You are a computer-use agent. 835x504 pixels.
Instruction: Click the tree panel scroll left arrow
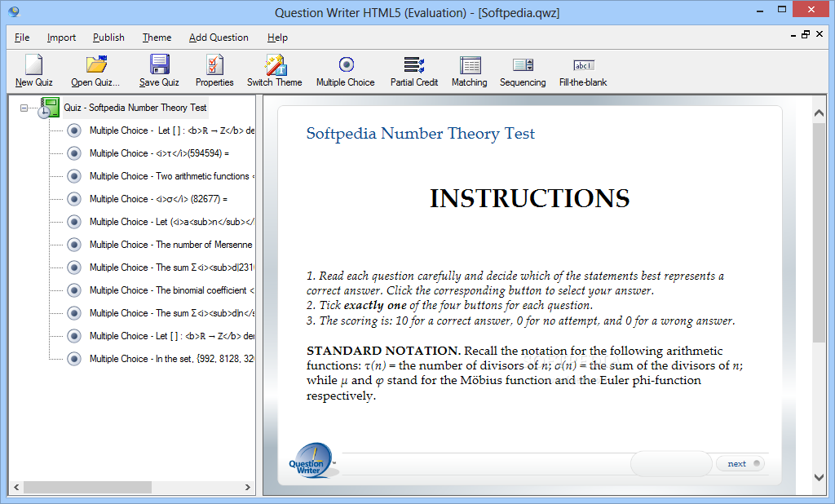(16, 488)
